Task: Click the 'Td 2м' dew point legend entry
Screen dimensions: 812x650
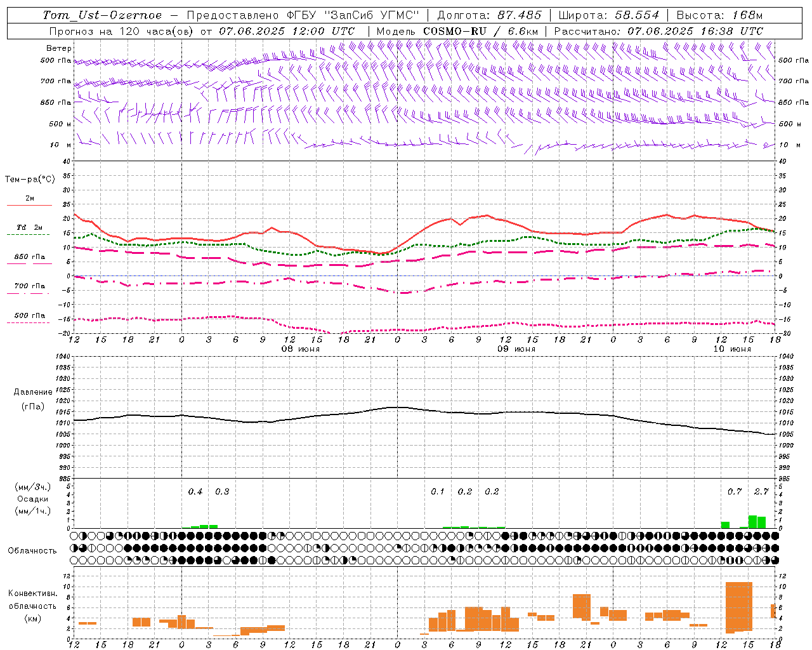Action: [30, 227]
